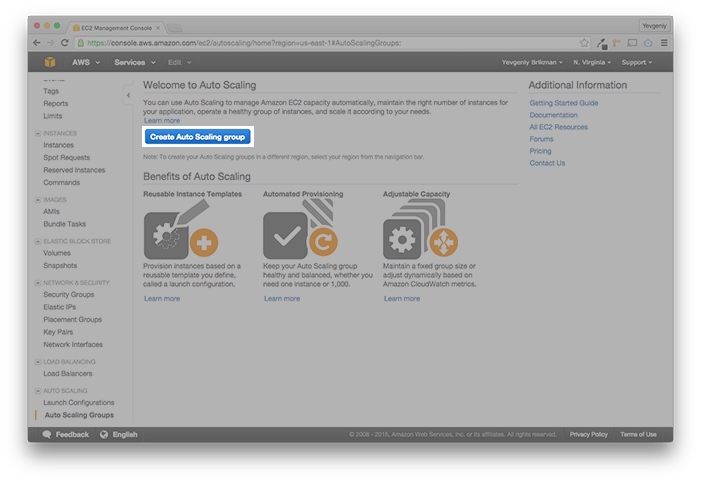Viewport: 701px width, 482px height.
Task: Open the Forums link
Action: [541, 140]
